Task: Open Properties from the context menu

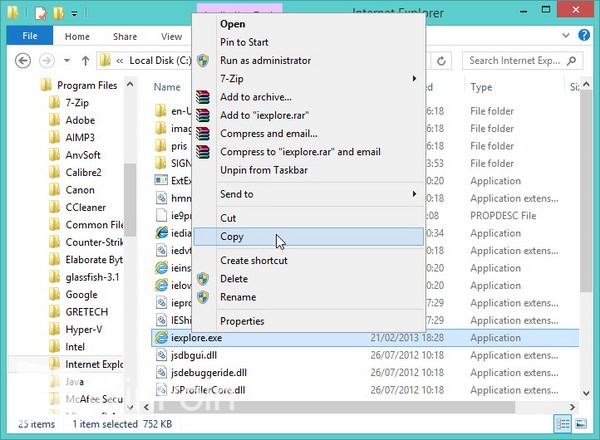Action: click(308, 321)
